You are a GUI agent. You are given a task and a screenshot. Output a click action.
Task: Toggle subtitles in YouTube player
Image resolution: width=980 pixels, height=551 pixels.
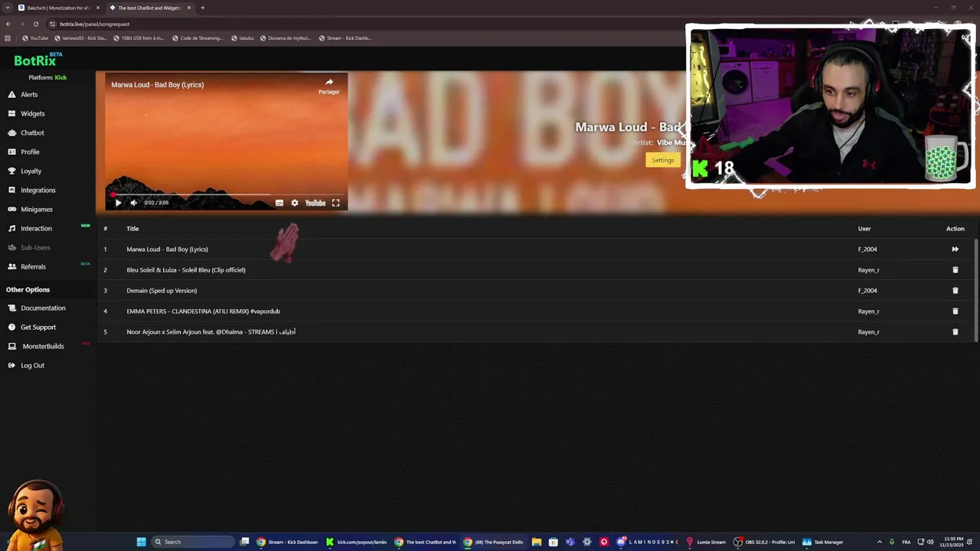pos(279,203)
